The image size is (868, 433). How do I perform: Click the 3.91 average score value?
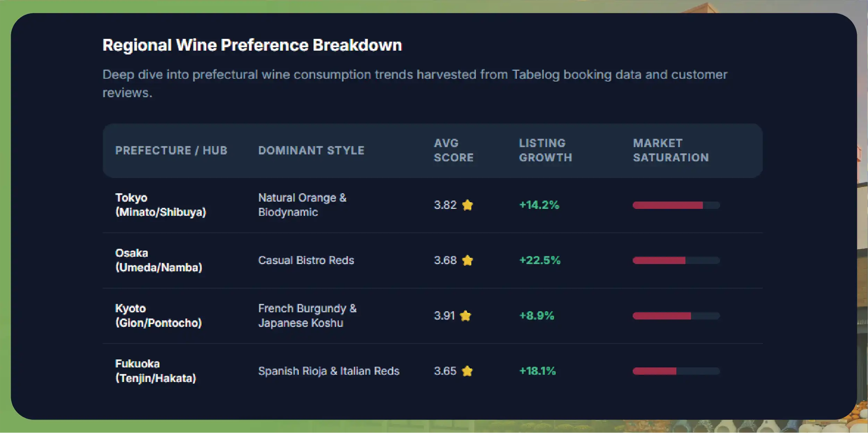pyautogui.click(x=444, y=316)
